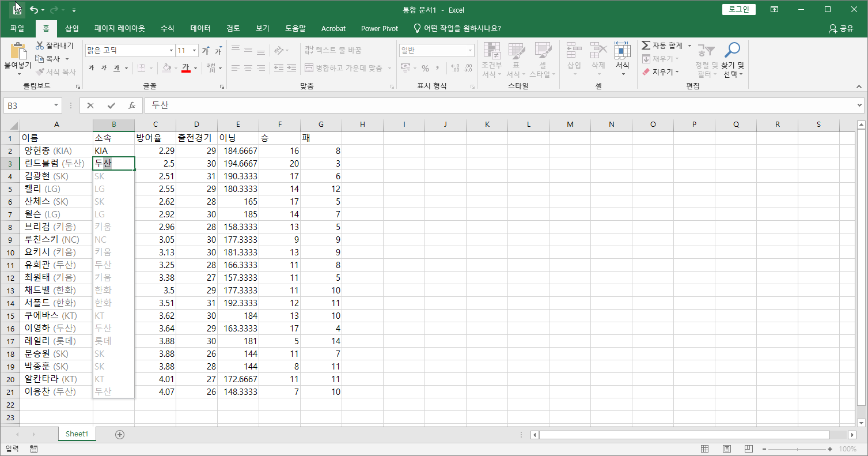Click the Percent style icon
This screenshot has height=456, width=868.
425,68
